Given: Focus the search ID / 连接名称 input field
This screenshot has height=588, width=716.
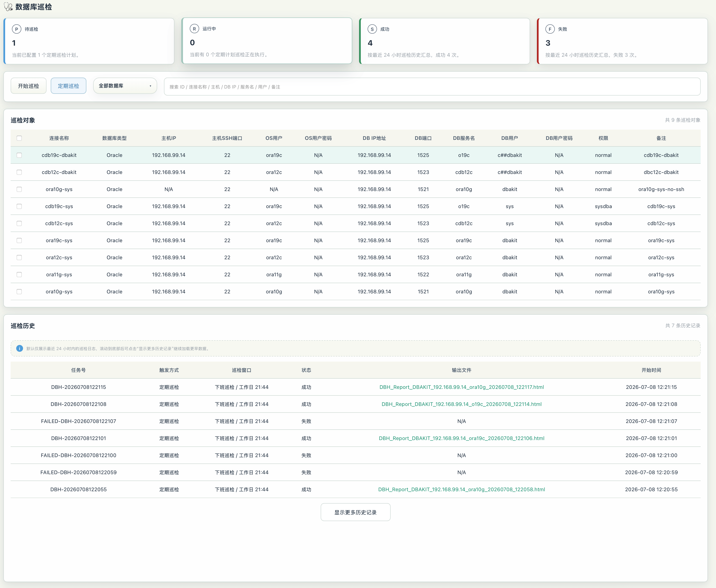Looking at the screenshot, I should pos(432,87).
